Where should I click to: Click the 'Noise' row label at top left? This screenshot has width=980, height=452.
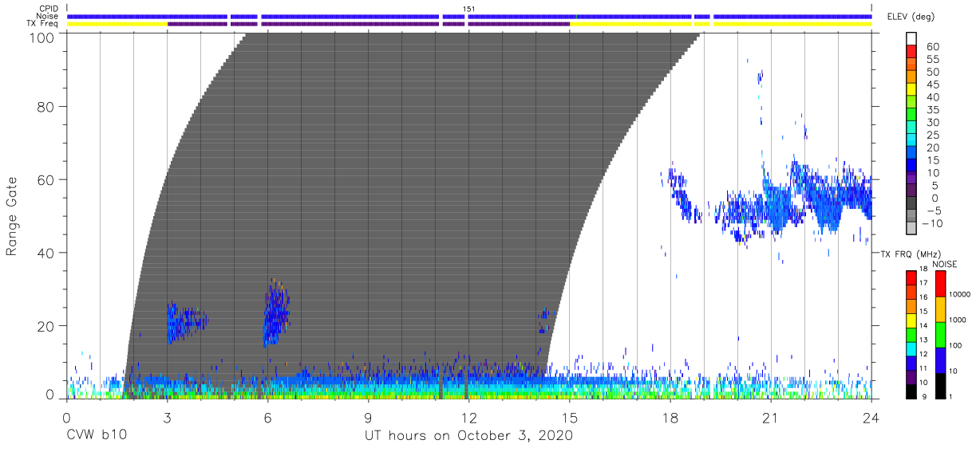coord(48,16)
